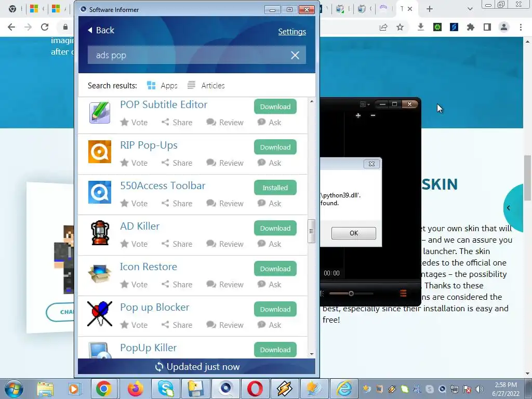Click results list scroll up arrow
The image size is (532, 399).
tap(312, 101)
